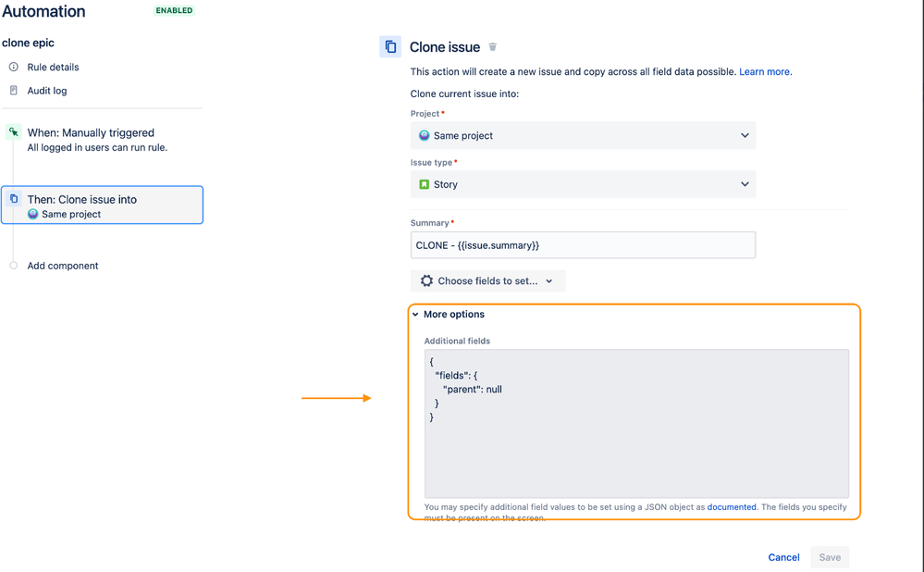The height and width of the screenshot is (572, 924).
Task: Click the documented link
Action: tap(732, 506)
